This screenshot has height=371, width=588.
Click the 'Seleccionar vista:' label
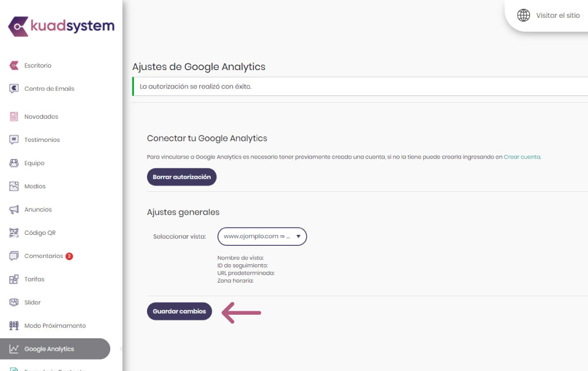click(x=179, y=237)
